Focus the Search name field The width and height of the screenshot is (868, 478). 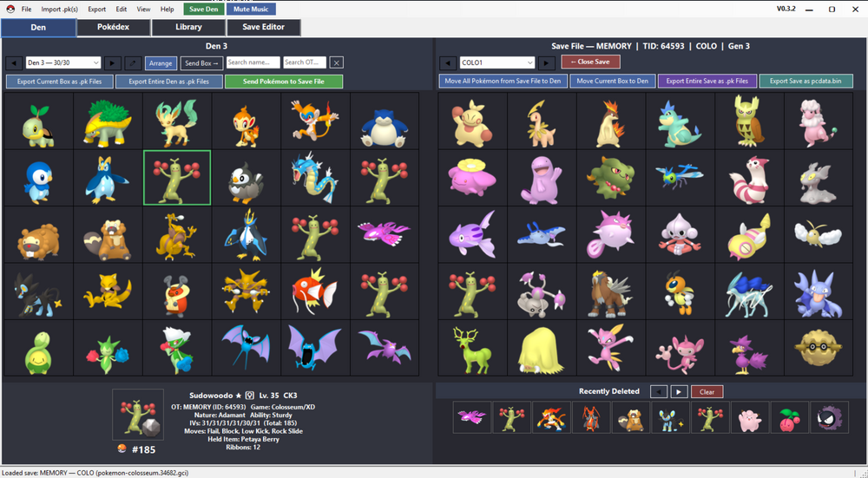coord(253,62)
